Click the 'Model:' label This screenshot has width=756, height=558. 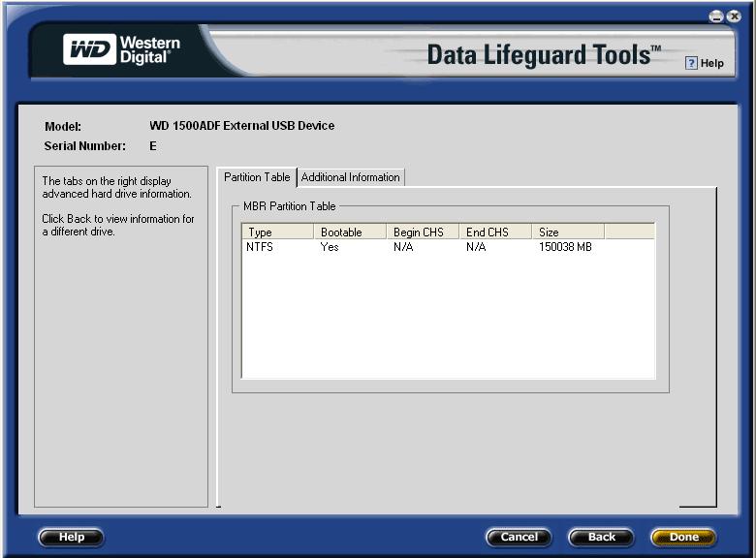click(63, 127)
